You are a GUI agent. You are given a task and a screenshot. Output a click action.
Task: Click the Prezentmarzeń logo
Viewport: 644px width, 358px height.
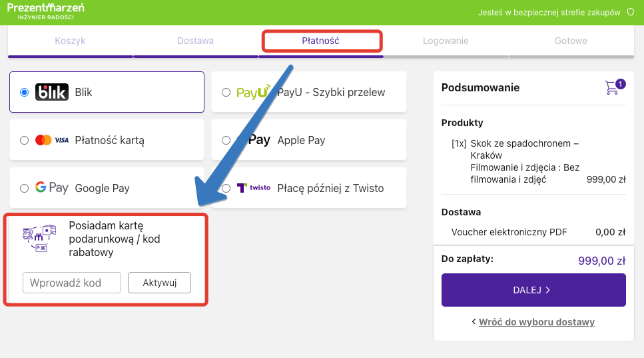[x=45, y=10]
